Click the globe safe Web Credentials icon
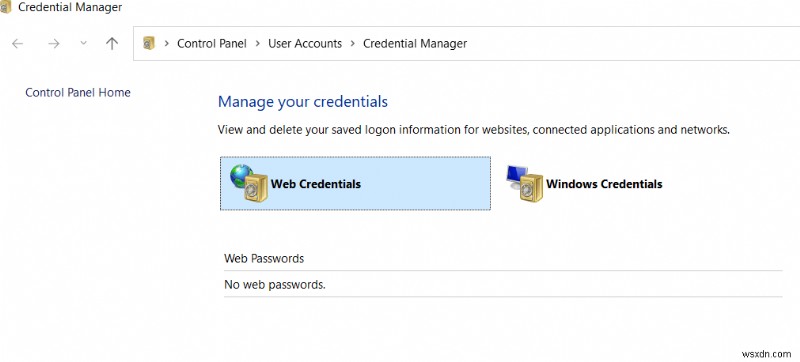Image resolution: width=800 pixels, height=362 pixels. (x=249, y=184)
